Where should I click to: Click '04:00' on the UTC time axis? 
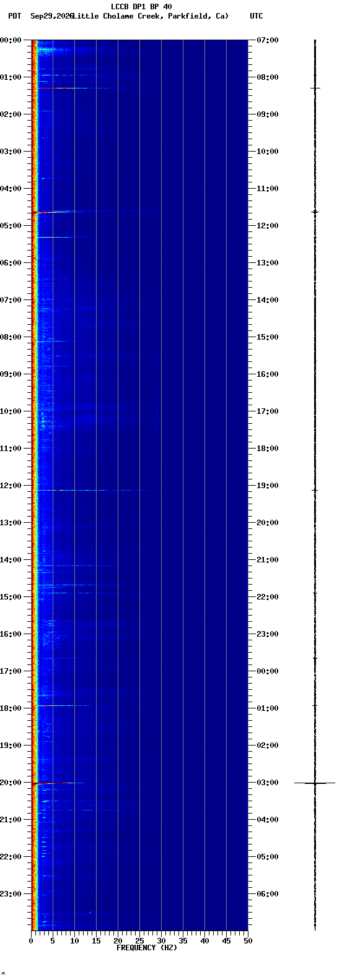(x=268, y=820)
